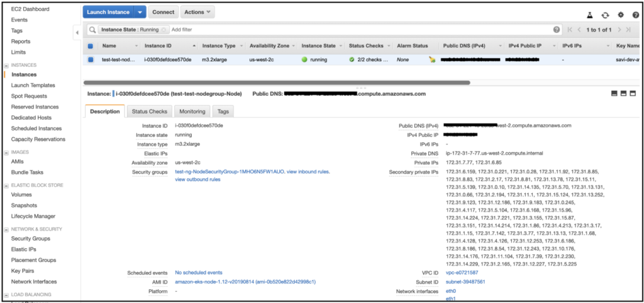
Task: Go to next page of results
Action: coord(619,30)
